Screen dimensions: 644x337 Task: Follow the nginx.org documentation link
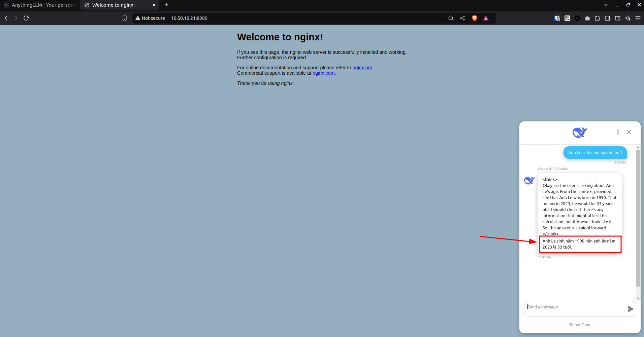pos(362,68)
